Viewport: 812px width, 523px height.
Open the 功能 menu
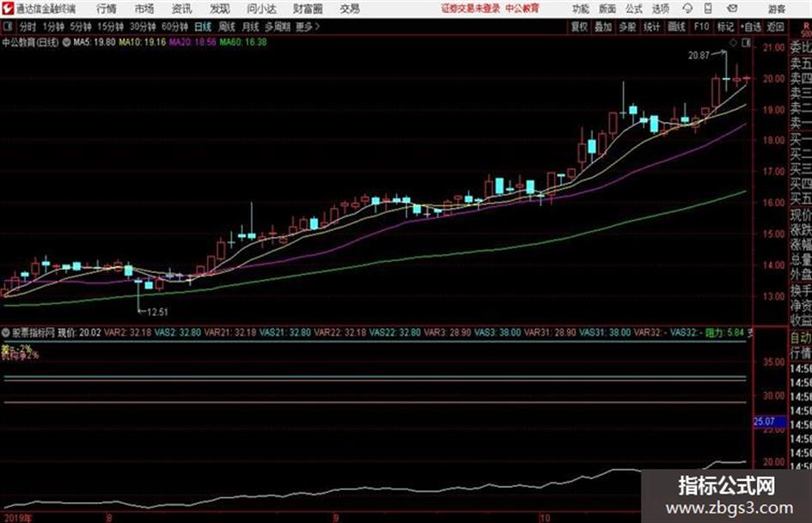tap(581, 9)
